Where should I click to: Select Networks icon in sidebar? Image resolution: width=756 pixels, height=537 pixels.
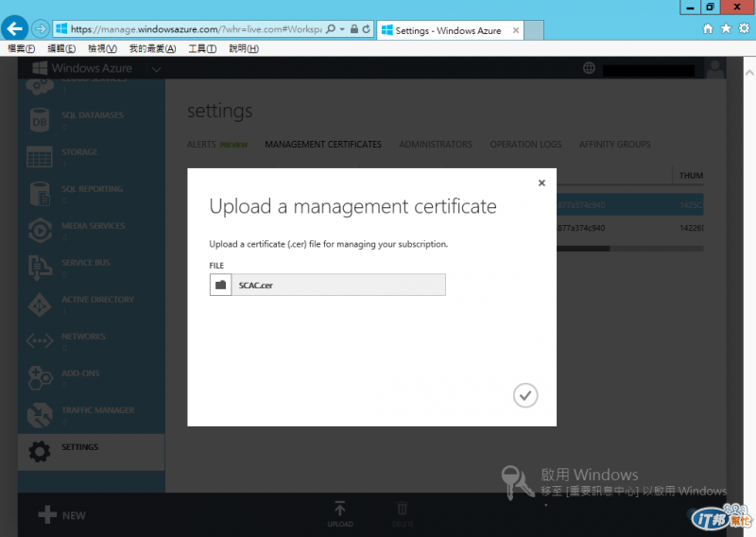40,341
